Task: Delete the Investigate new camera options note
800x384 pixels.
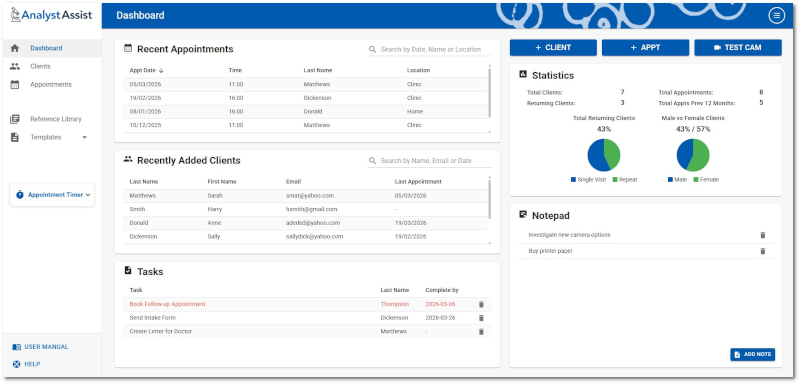Action: (x=763, y=235)
